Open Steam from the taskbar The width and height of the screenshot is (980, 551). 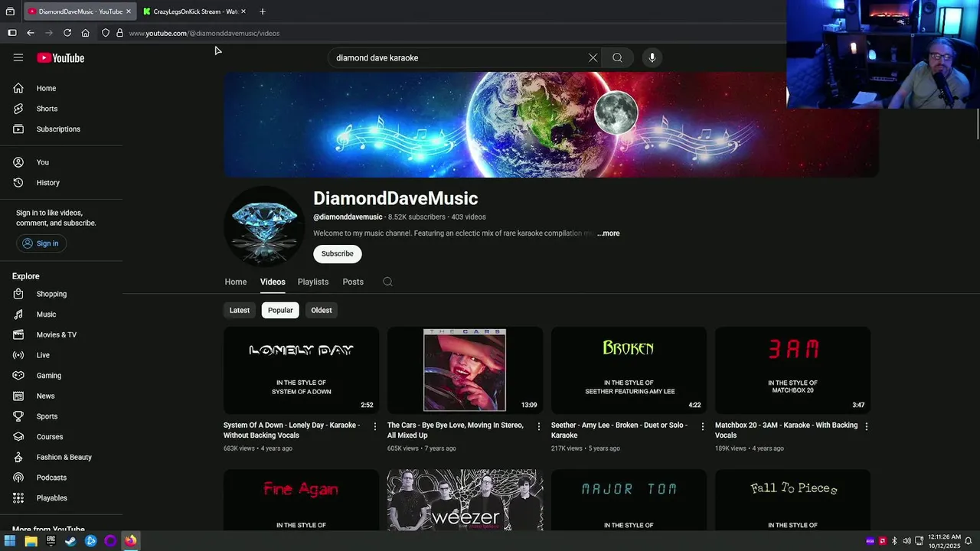(70, 541)
